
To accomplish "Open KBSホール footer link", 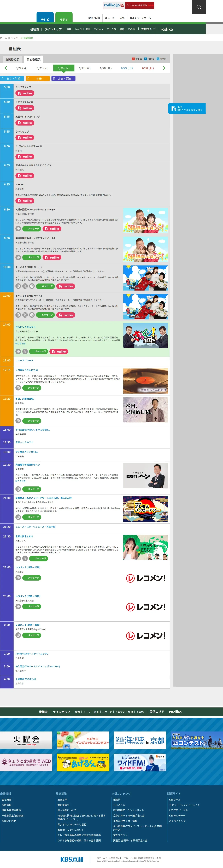I will click(174, 800).
